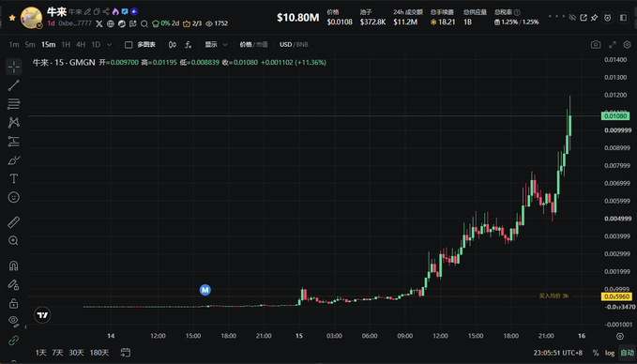This screenshot has height=364, width=637.
Task: Select the brush drawing tool
Action: tap(14, 160)
